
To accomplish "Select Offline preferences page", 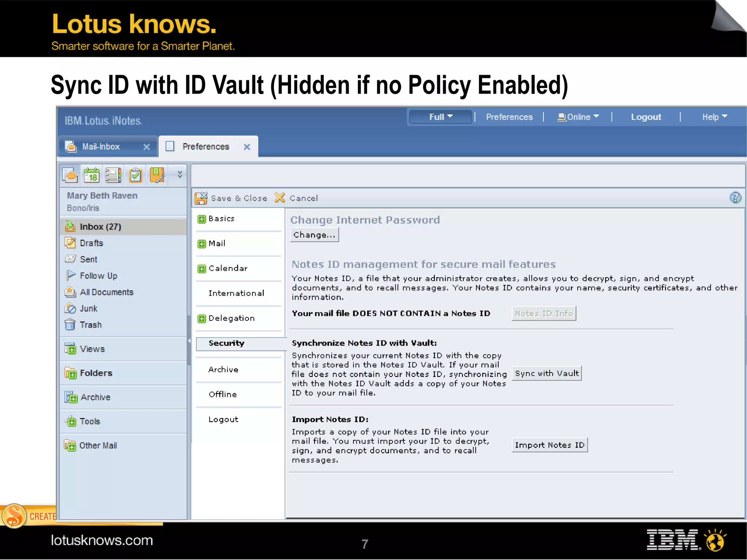I will [x=222, y=394].
